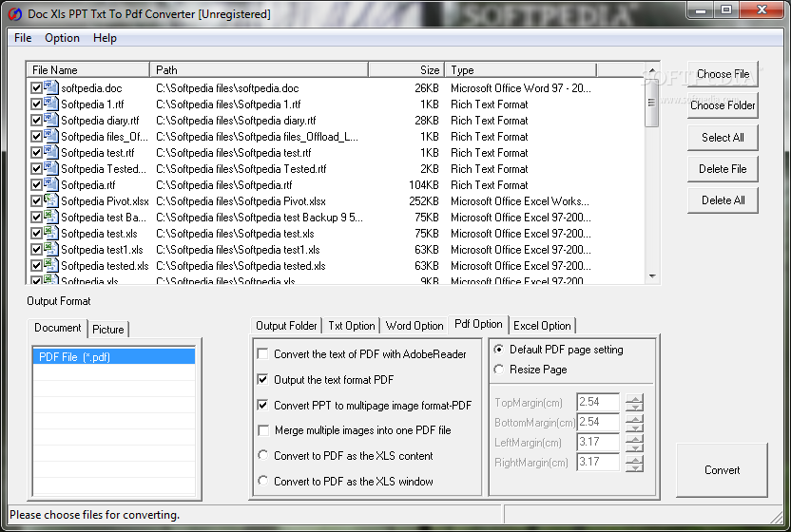Screen dimensions: 791x532
Task: Sort by the Path column header
Action: [260, 69]
